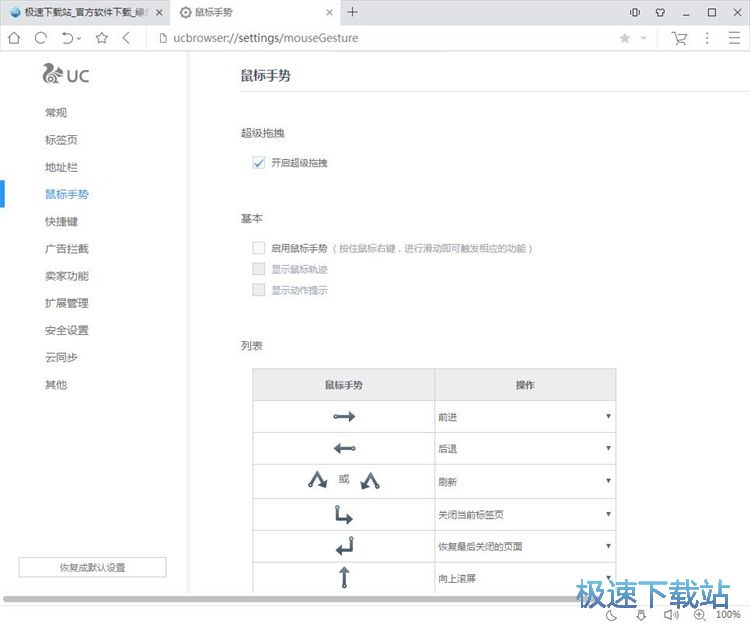Bookmark this page with gray star

(x=624, y=38)
